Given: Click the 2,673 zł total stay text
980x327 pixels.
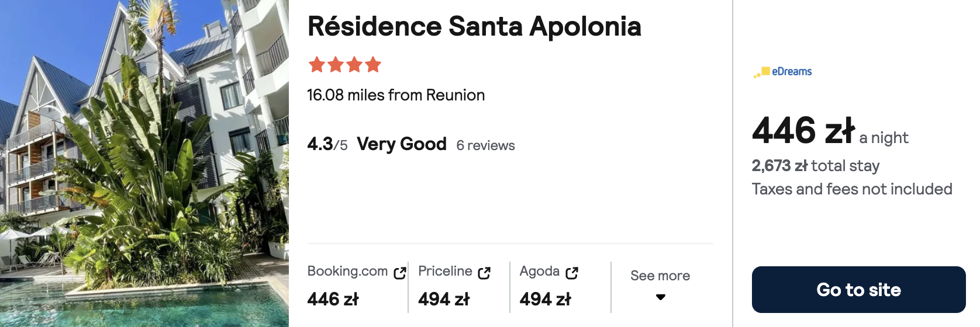Looking at the screenshot, I should point(816,166).
